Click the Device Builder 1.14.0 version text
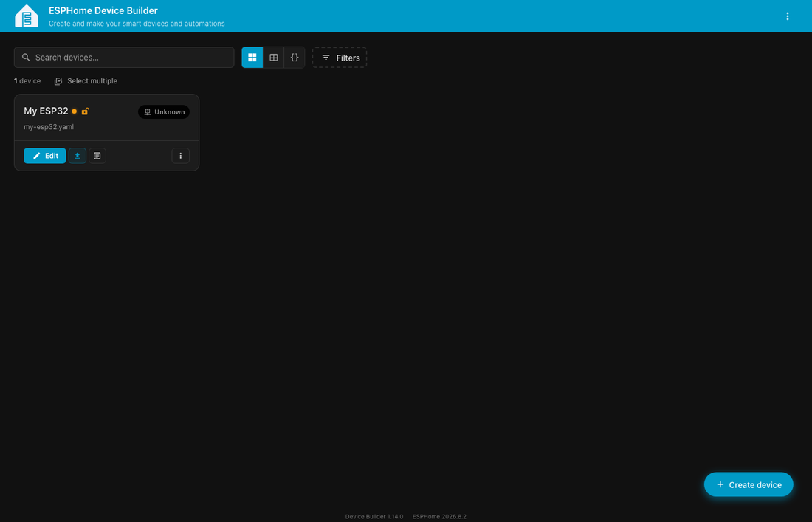 [x=374, y=516]
